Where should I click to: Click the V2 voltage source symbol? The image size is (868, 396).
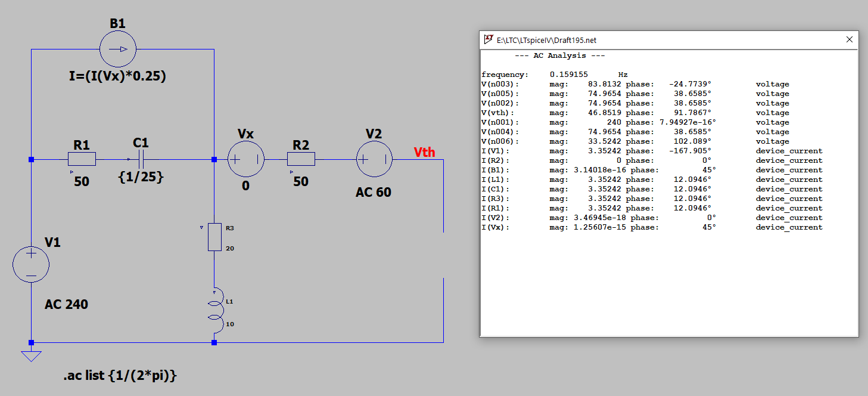coord(374,159)
